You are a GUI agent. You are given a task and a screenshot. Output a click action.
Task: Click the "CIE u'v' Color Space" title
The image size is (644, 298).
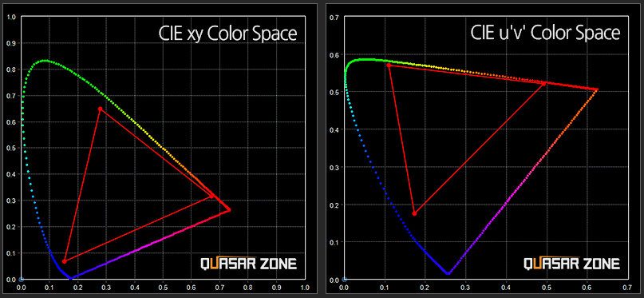click(545, 33)
